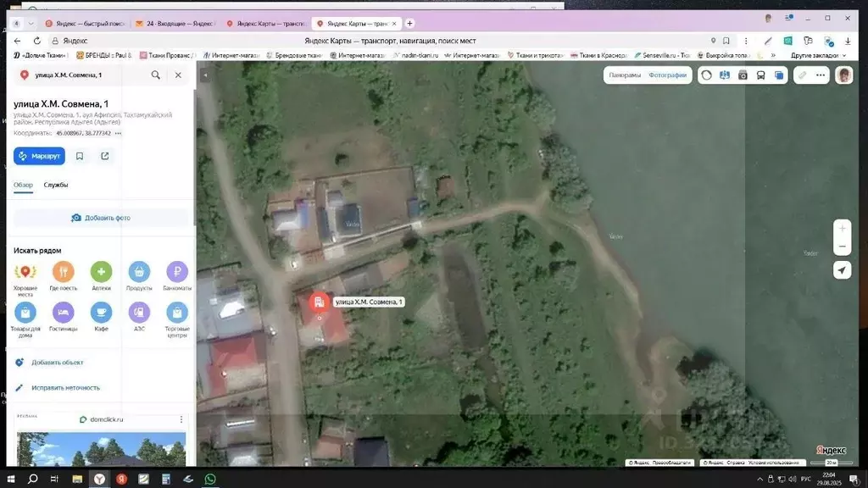Click the public transport bus layer icon
This screenshot has width=868, height=488.
pyautogui.click(x=760, y=75)
